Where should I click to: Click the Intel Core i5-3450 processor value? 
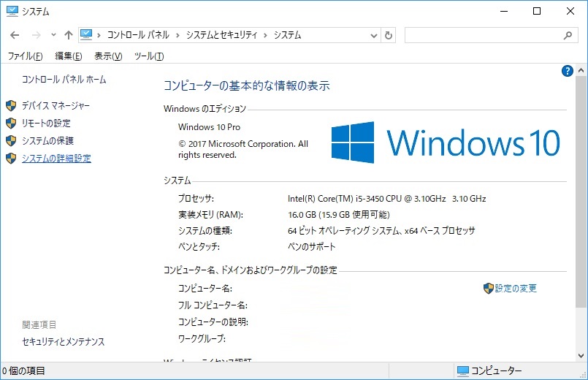point(386,199)
